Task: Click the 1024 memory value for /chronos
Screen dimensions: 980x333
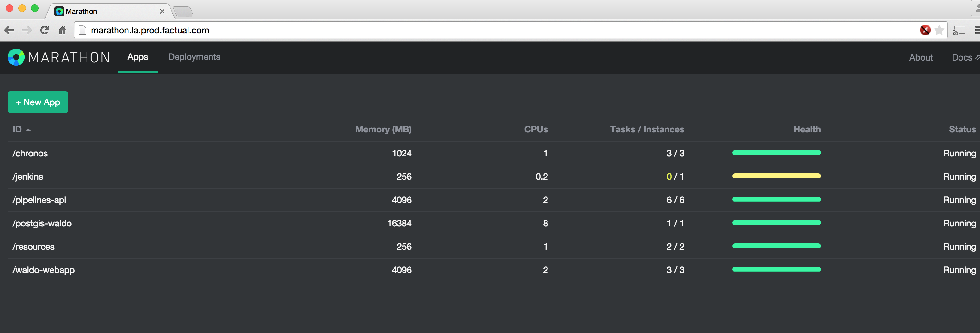Action: point(402,153)
